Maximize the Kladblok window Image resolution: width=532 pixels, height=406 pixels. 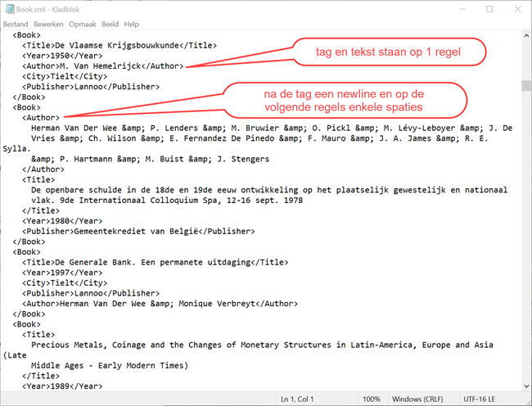click(x=489, y=9)
